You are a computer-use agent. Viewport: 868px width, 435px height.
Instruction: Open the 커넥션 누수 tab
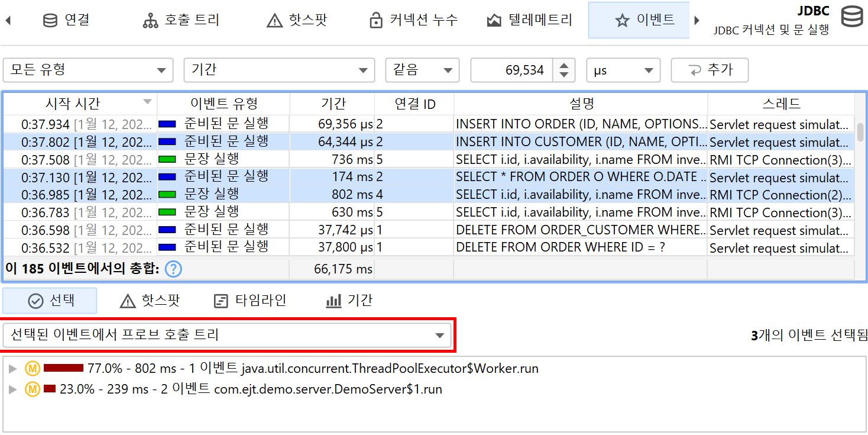(413, 20)
